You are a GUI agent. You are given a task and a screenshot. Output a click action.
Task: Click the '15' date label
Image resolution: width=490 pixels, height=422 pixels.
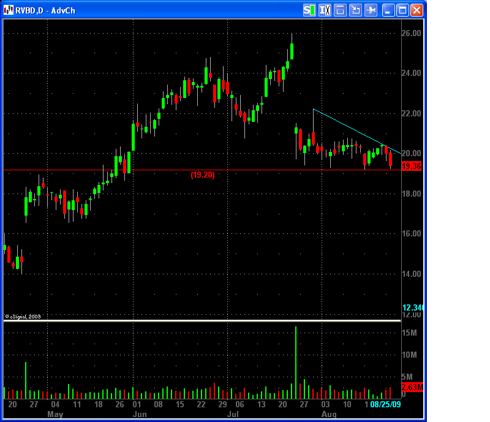tap(180, 404)
